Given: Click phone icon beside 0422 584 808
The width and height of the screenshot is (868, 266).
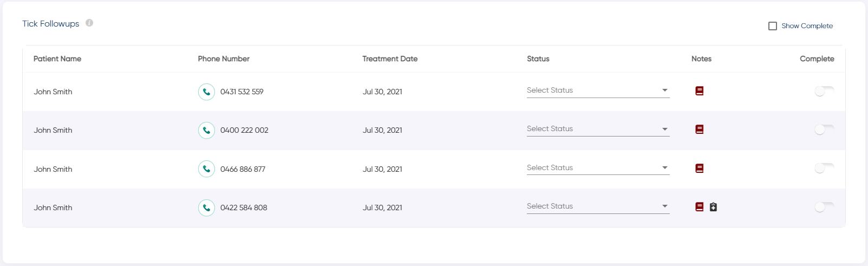Looking at the screenshot, I should (206, 207).
